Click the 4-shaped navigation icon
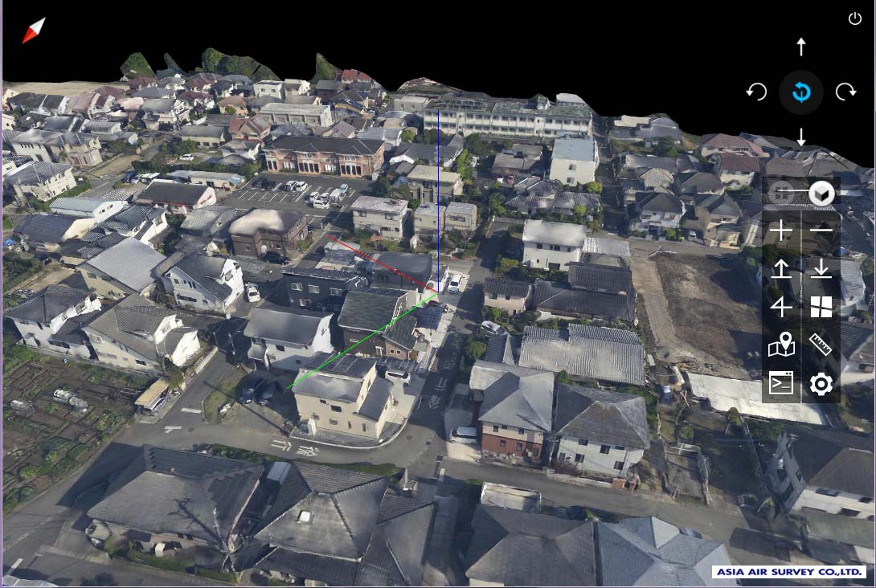 point(781,307)
